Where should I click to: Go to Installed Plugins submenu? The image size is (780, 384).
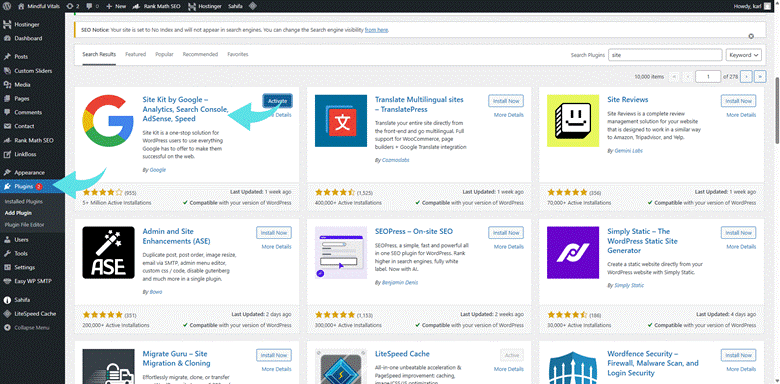tap(23, 202)
